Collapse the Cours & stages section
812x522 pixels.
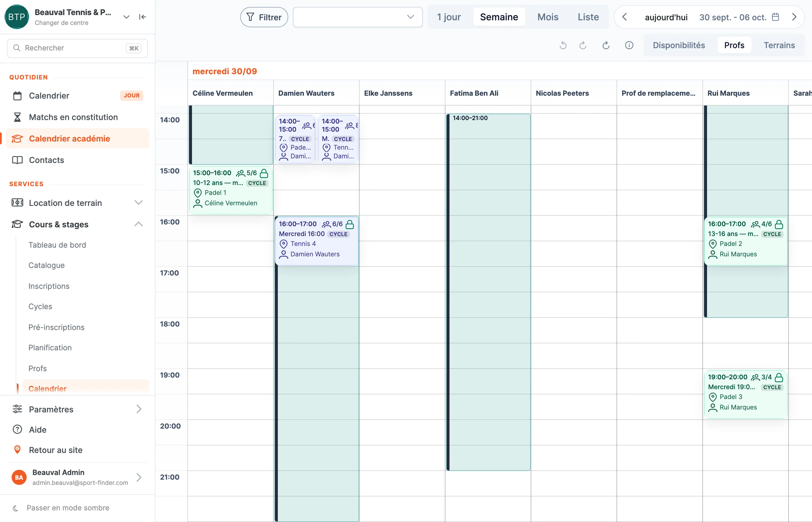pyautogui.click(x=78, y=224)
